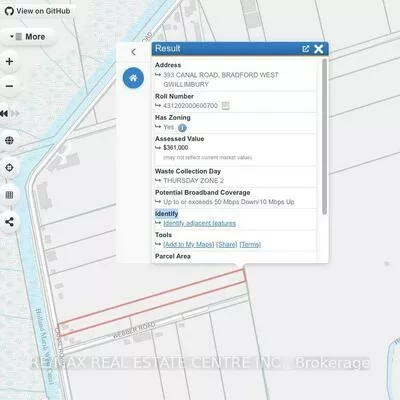Click the Parcel Area heading

[x=173, y=256]
